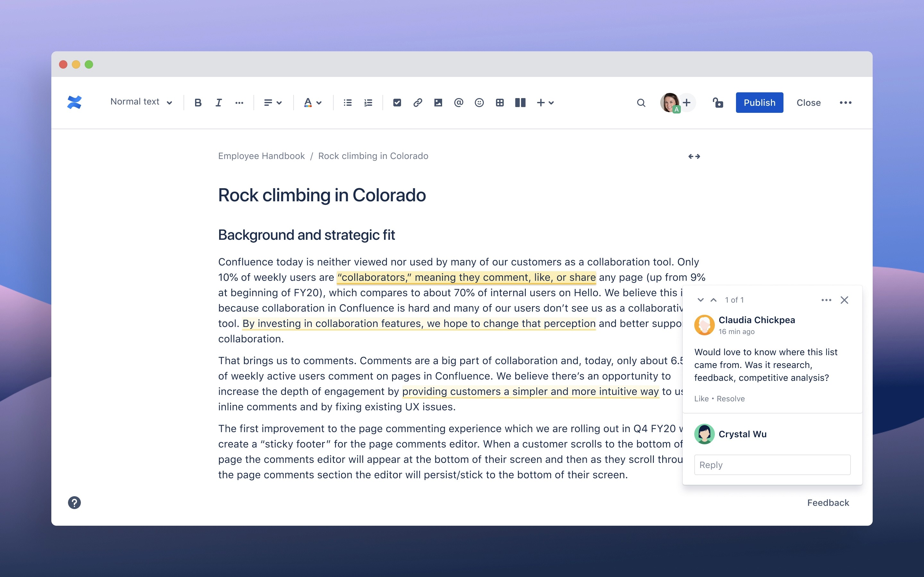Open the emoji picker
924x577 pixels.
pyautogui.click(x=479, y=103)
